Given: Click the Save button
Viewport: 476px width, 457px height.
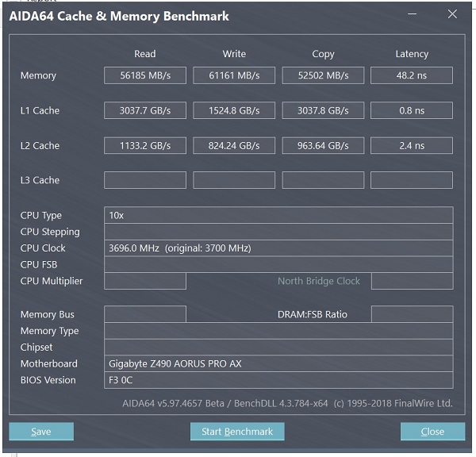Looking at the screenshot, I should tap(41, 432).
